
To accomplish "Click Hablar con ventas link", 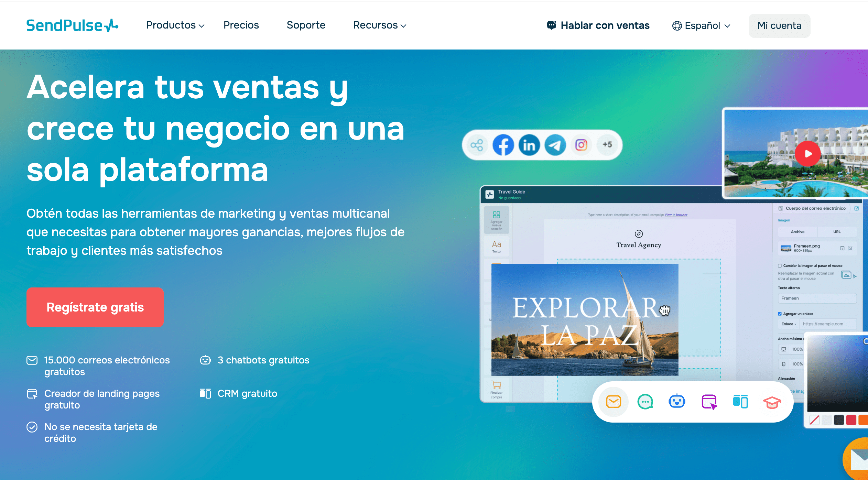I will [598, 25].
